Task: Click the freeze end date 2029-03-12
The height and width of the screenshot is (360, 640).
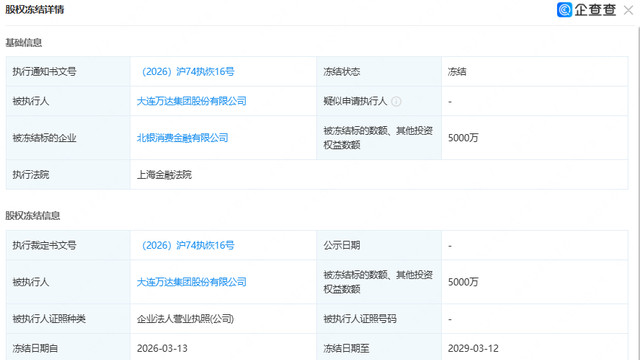Action: coord(473,349)
